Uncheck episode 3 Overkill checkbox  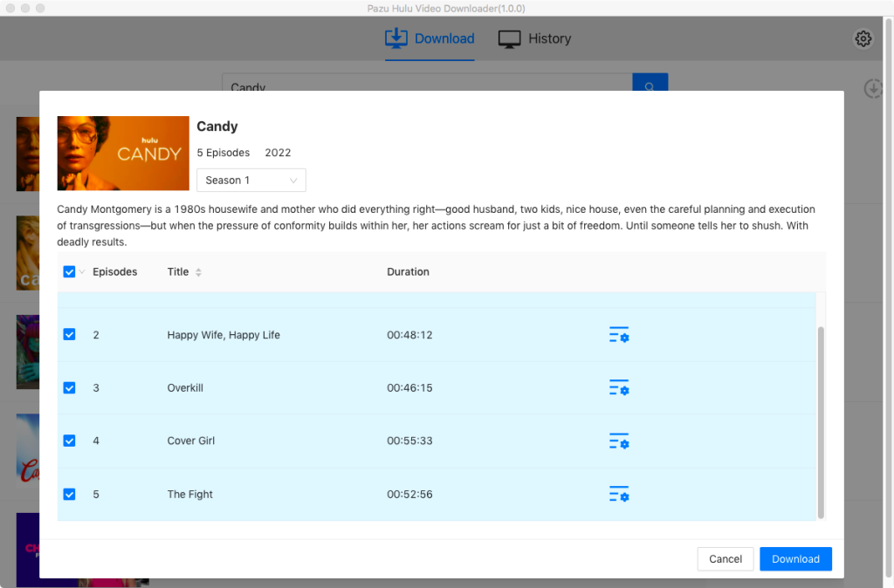[x=69, y=387]
